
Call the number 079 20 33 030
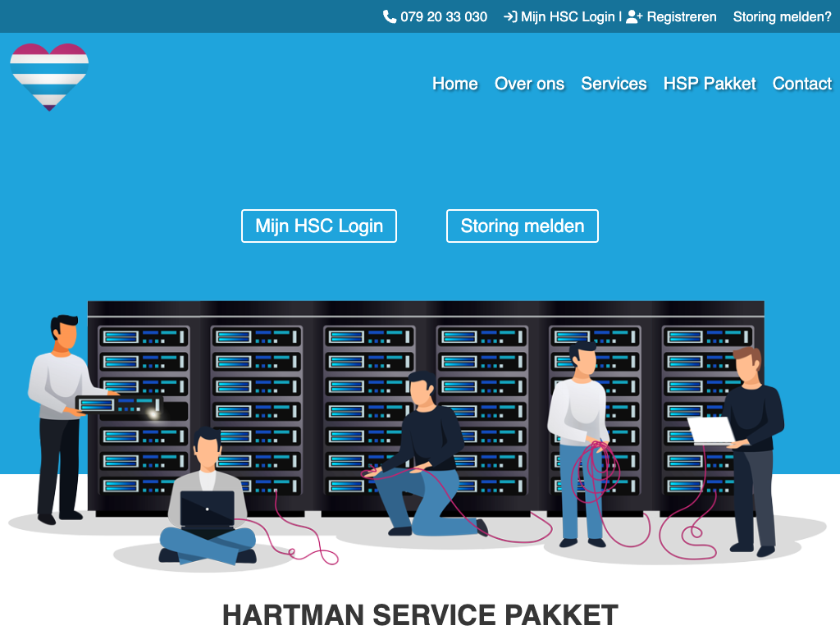[444, 16]
